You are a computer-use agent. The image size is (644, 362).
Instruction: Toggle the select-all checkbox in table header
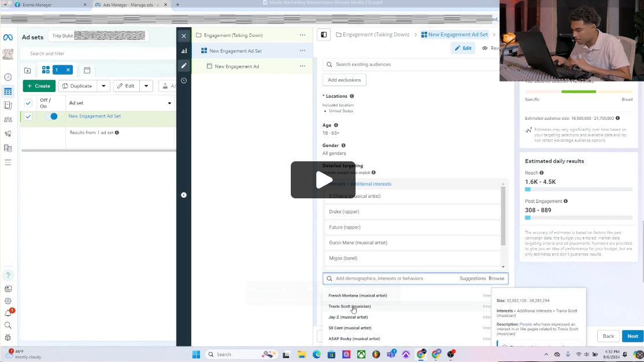[28, 103]
